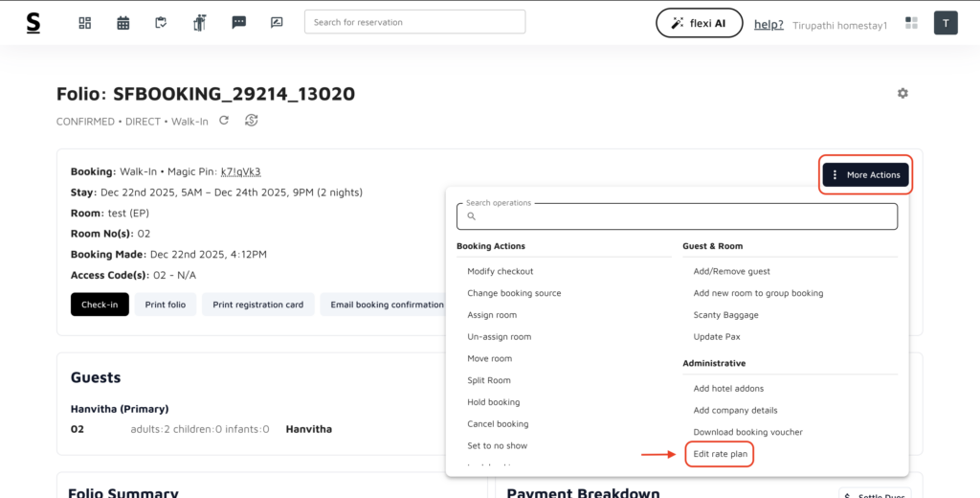The height and width of the screenshot is (498, 980).
Task: Click the Check-in button
Action: point(99,305)
